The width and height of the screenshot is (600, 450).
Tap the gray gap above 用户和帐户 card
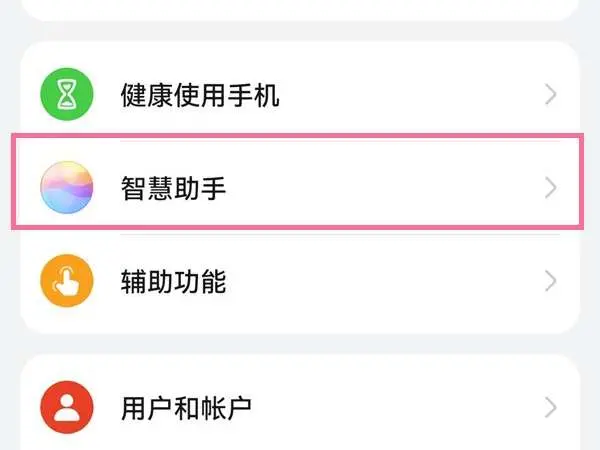[x=300, y=343]
